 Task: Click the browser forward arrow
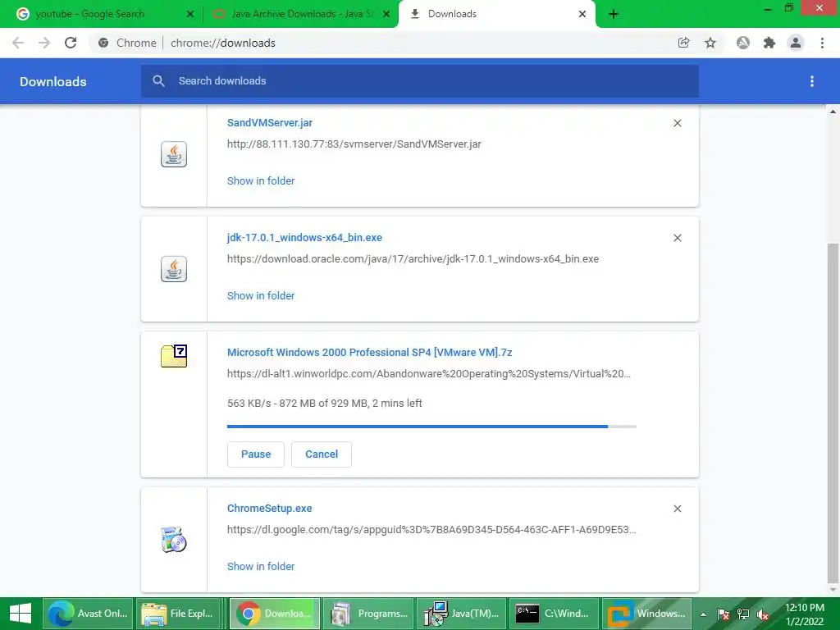[x=44, y=43]
